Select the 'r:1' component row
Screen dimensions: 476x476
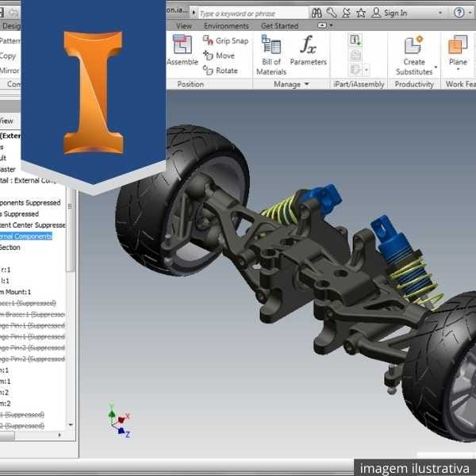(6, 270)
